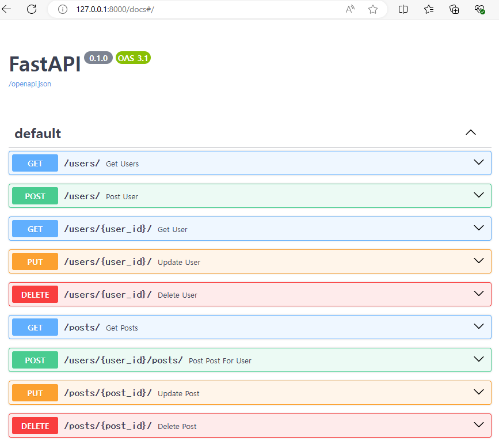View site information via the info icon
This screenshot has height=448, width=499.
(63, 9)
